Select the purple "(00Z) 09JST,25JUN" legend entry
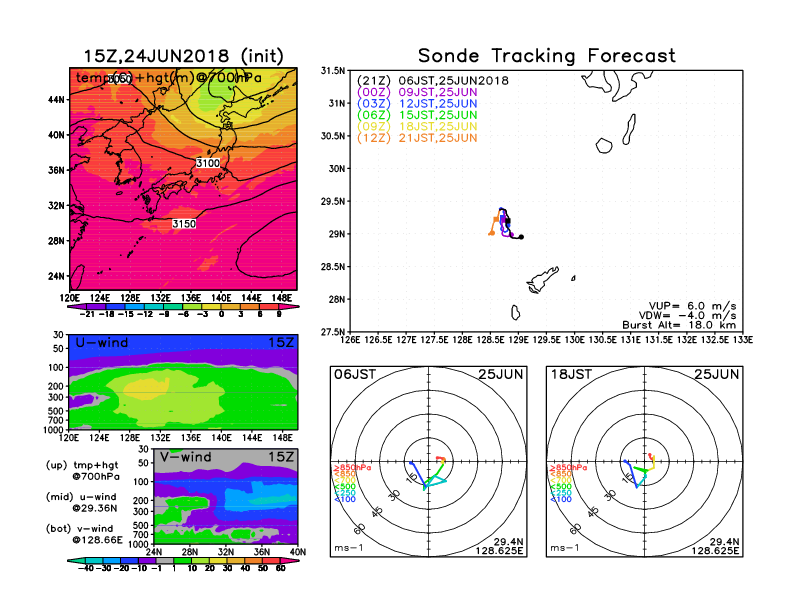 click(417, 92)
